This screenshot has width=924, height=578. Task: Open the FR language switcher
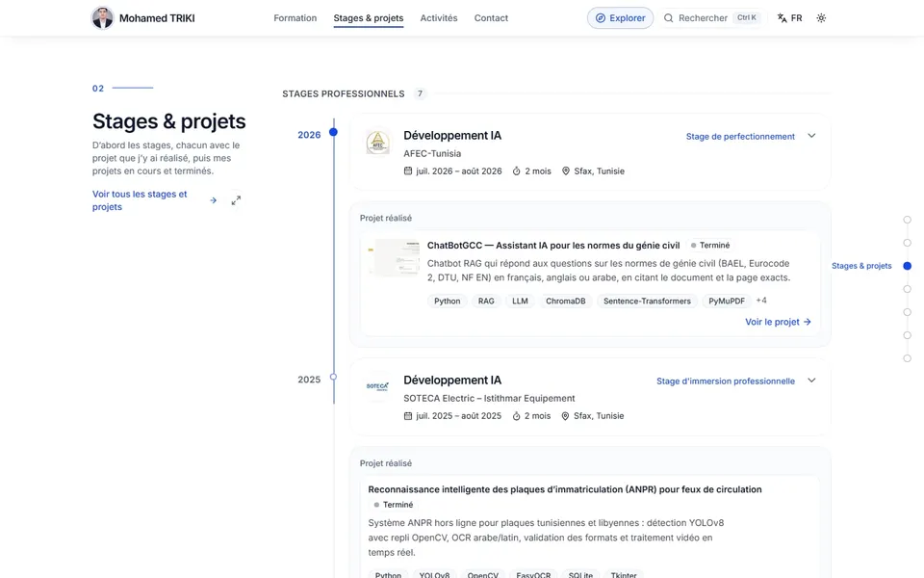pos(789,18)
